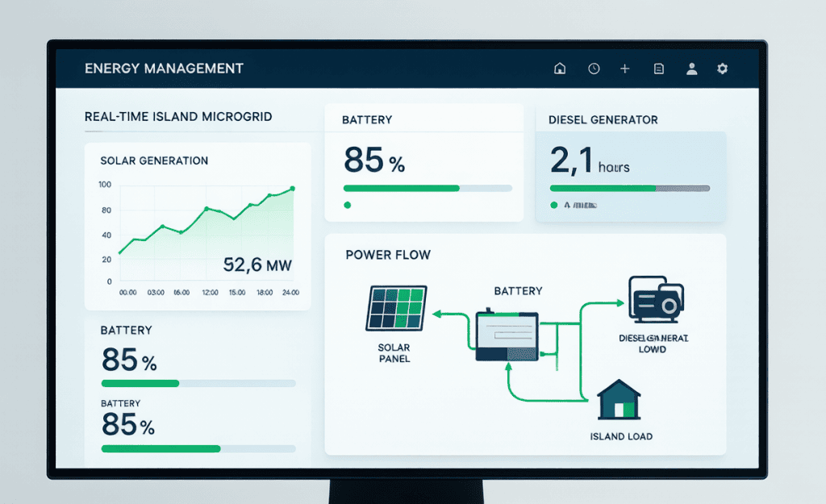Click the Battery card 85% progress bar
826x504 pixels.
(x=428, y=188)
